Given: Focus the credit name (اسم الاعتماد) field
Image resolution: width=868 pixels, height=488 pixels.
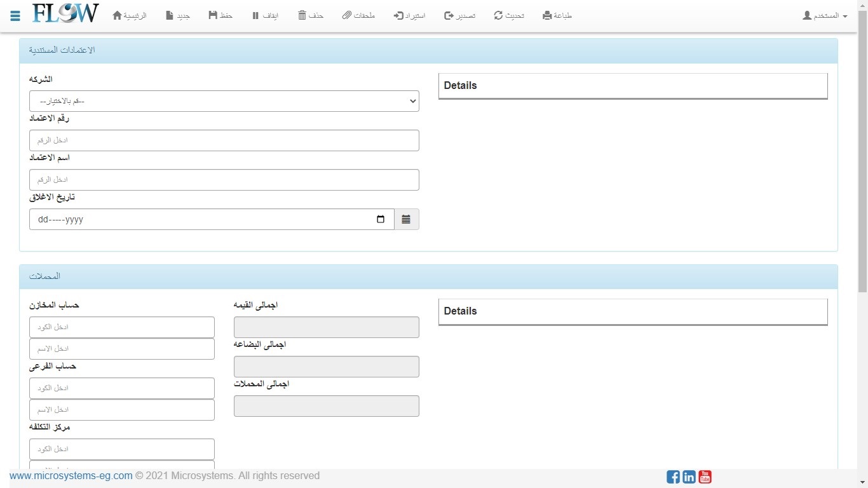Looking at the screenshot, I should [224, 180].
